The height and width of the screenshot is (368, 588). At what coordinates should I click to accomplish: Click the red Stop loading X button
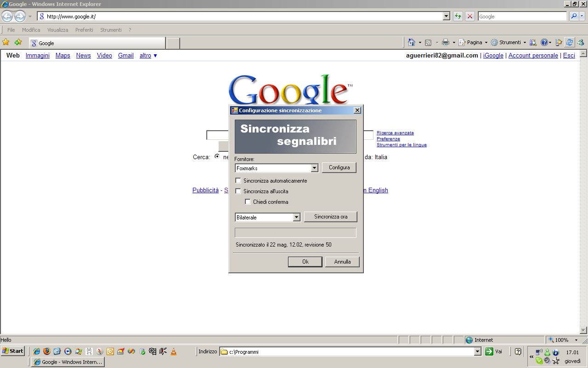click(470, 16)
